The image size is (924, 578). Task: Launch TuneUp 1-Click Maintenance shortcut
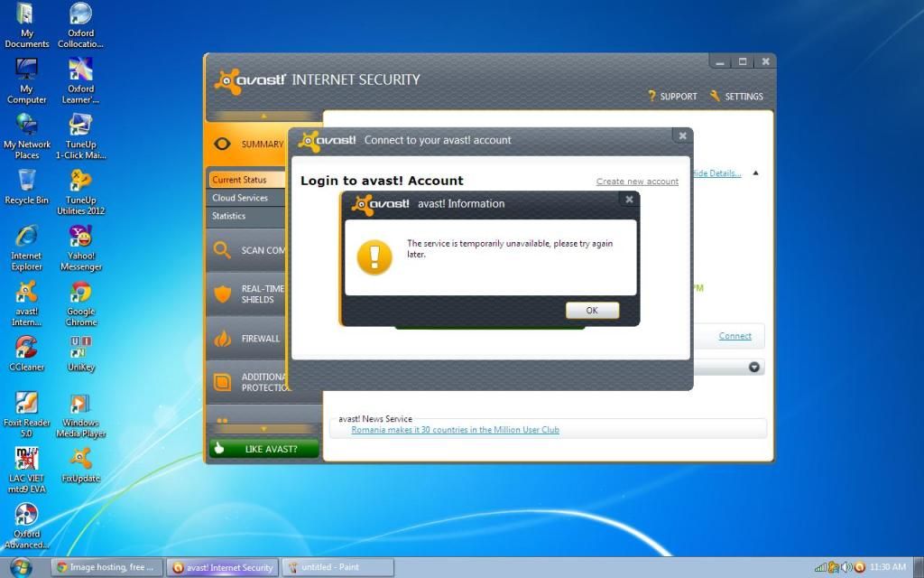pos(80,136)
